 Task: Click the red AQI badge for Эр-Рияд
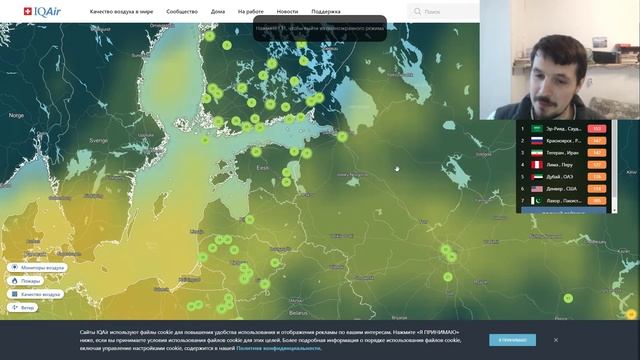coord(597,129)
